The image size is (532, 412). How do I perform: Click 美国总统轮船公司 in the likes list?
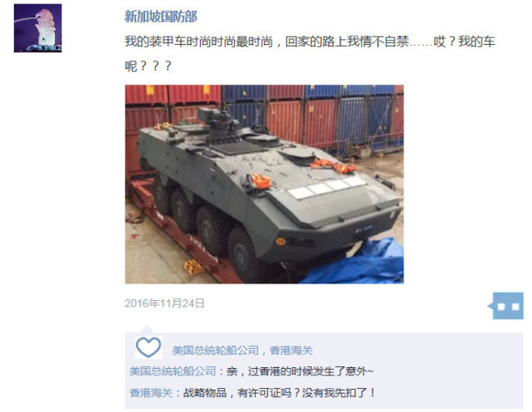216,350
